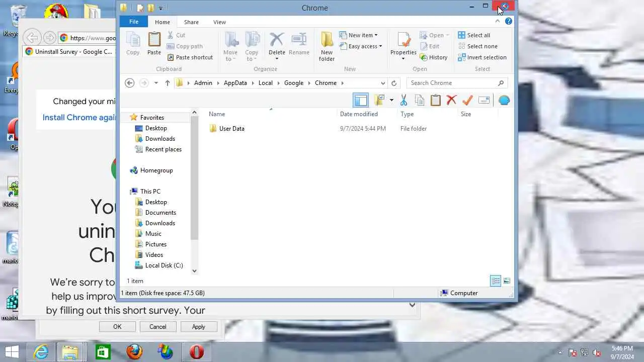
Task: Click the copy pages icon in the secondary toolbar
Action: click(x=420, y=100)
